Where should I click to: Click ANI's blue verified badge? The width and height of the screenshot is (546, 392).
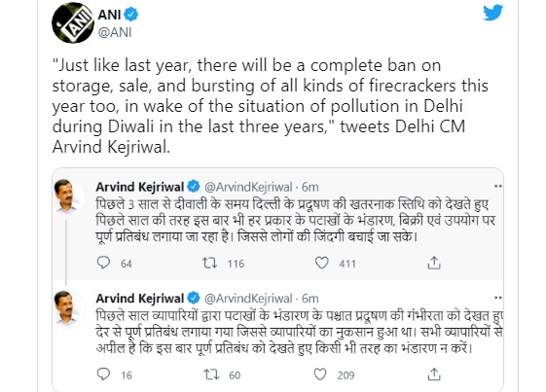click(x=131, y=15)
